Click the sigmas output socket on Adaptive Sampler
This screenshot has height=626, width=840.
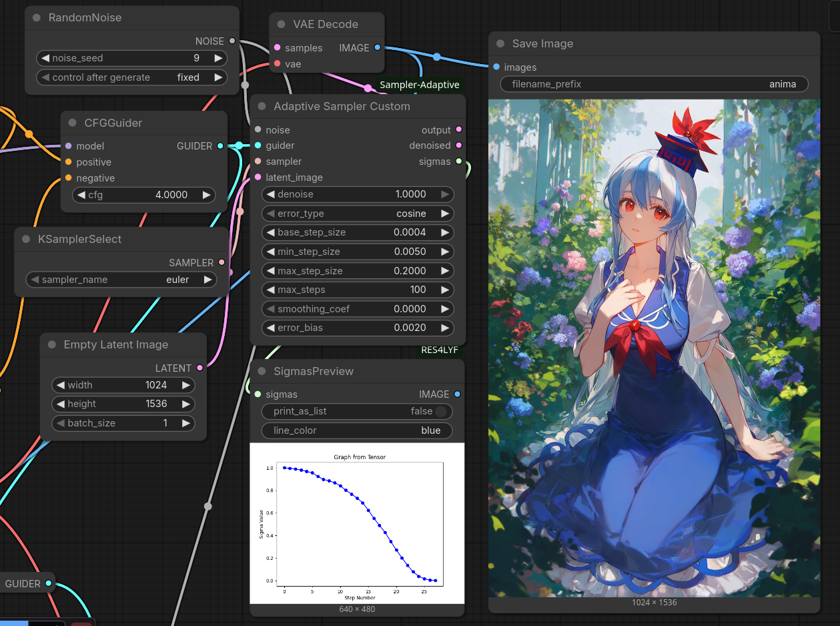click(458, 161)
